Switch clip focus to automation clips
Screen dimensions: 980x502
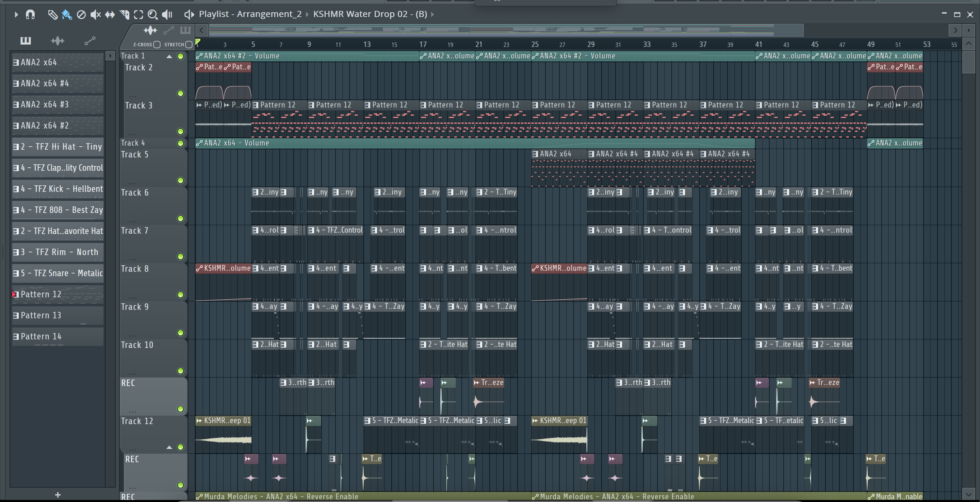[x=168, y=30]
